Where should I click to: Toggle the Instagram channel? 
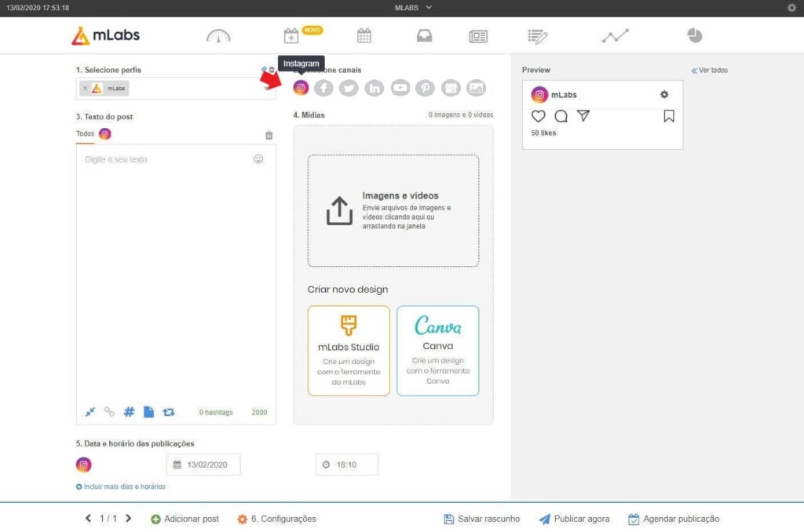tap(301, 88)
